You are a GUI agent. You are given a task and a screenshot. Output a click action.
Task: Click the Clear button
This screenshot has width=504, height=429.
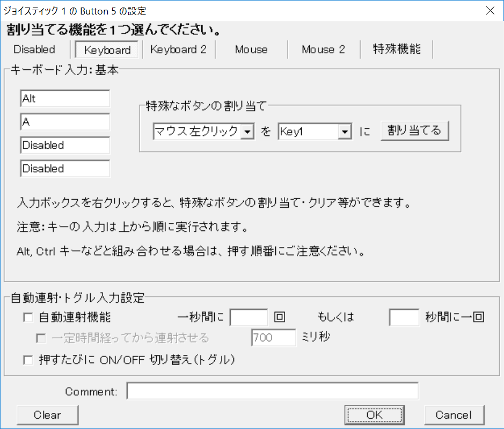[47, 415]
